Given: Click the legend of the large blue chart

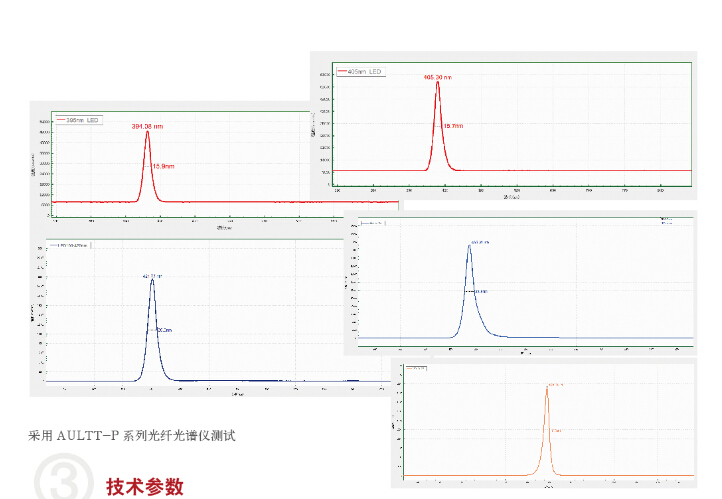Looking at the screenshot, I should pos(68,245).
